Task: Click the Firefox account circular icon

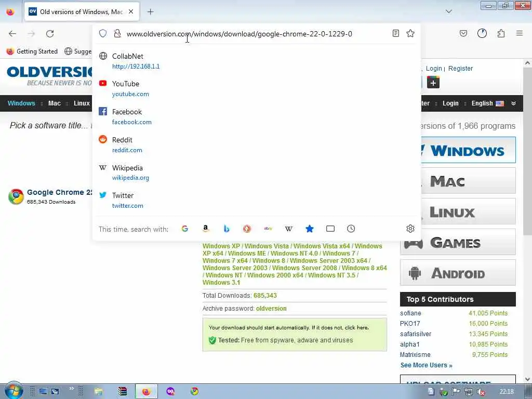Action: [482, 33]
